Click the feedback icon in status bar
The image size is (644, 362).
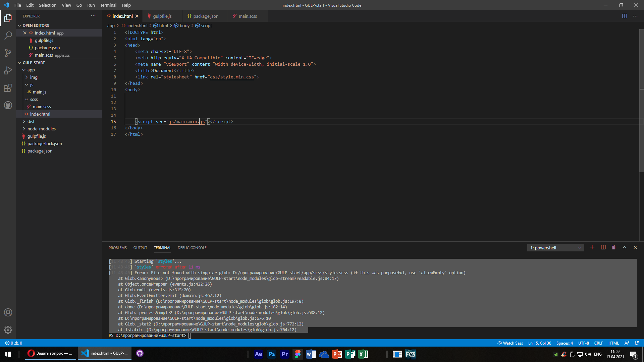click(x=627, y=343)
